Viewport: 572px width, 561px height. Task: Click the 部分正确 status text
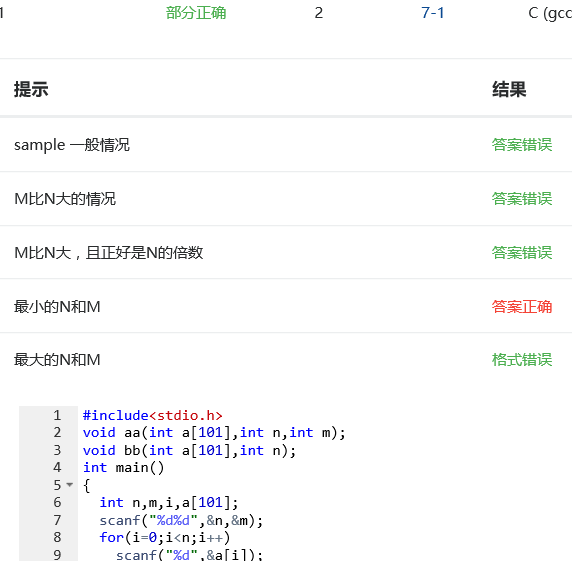pyautogui.click(x=196, y=13)
